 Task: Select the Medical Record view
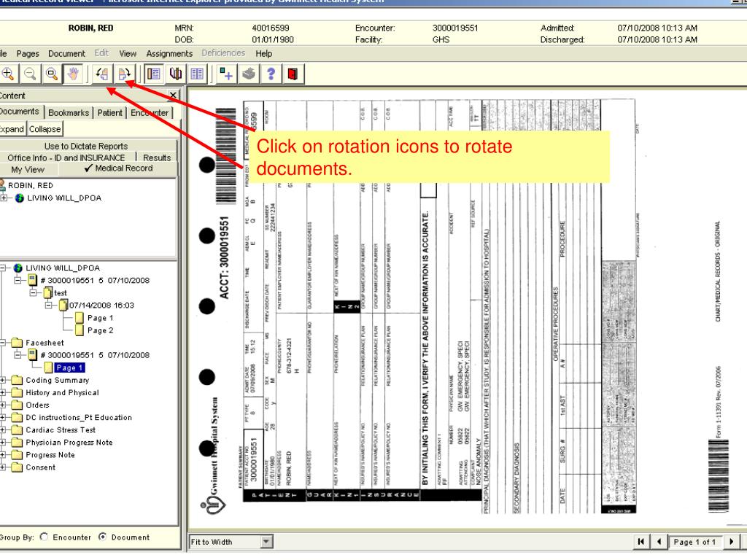coord(119,168)
